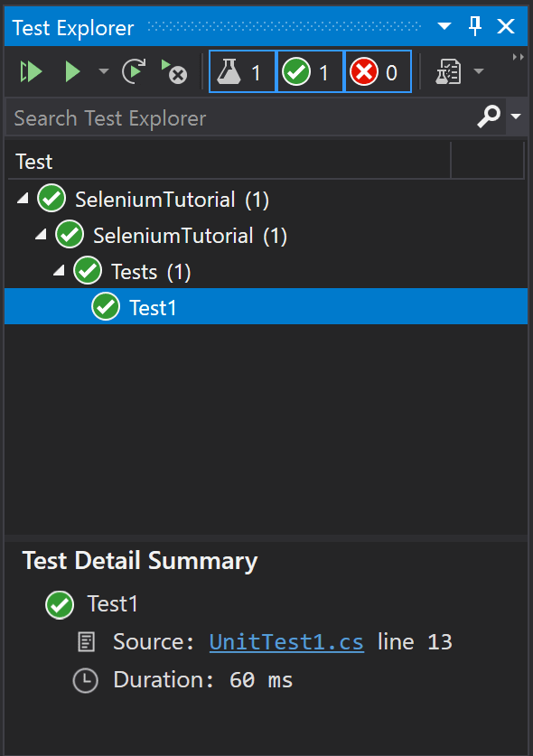This screenshot has width=533, height=756.
Task: Open the search magnifier in Test Explorer
Action: (x=488, y=117)
